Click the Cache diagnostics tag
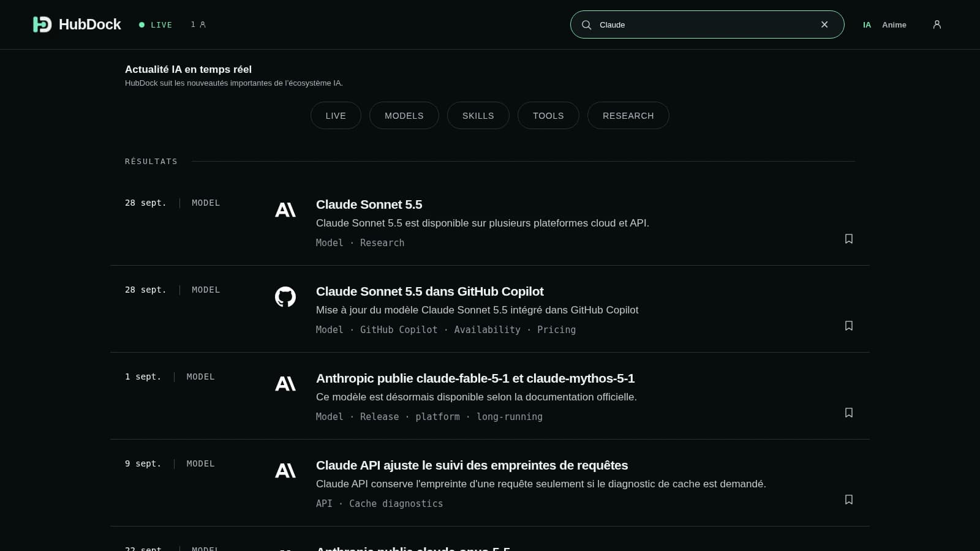This screenshot has height=551, width=980. [x=396, y=504]
